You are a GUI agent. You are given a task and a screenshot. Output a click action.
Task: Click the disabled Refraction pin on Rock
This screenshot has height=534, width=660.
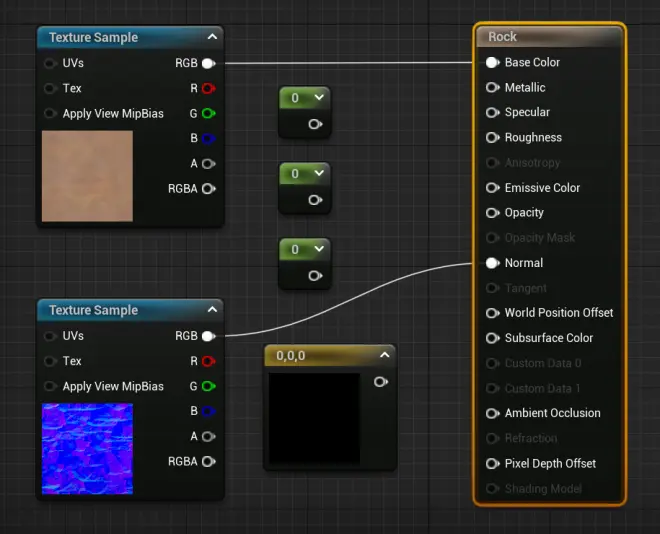point(492,438)
